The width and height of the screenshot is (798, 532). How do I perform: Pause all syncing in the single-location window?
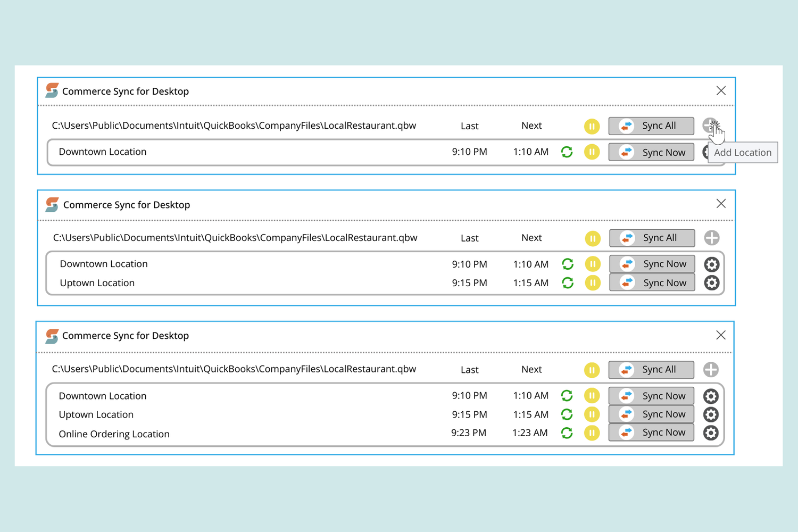(x=592, y=126)
